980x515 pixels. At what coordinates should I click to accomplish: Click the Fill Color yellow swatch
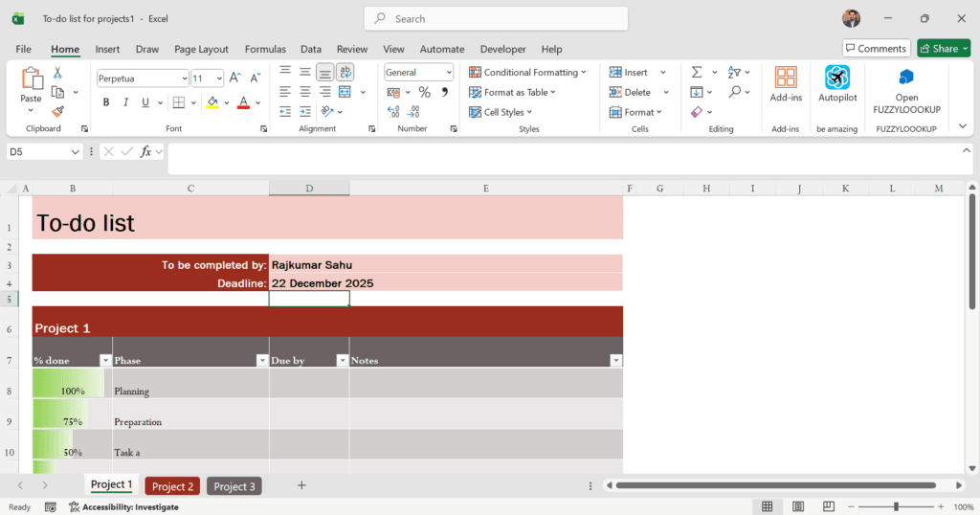(212, 102)
